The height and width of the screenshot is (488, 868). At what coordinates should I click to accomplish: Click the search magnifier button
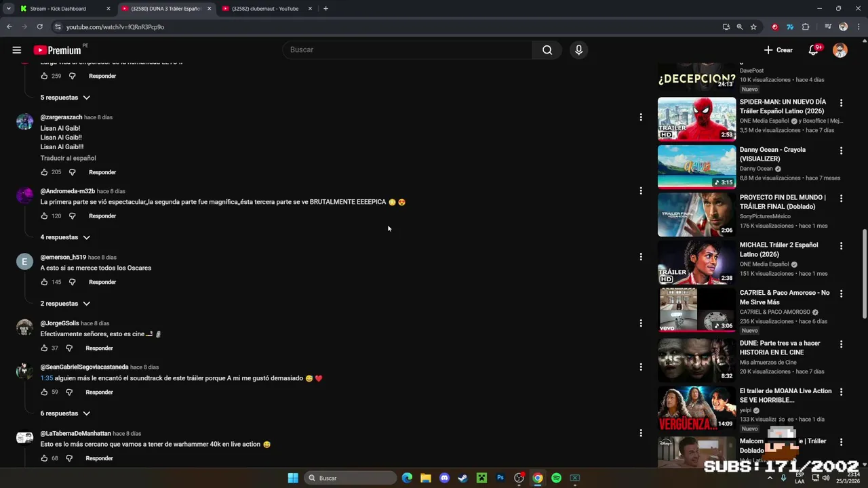pos(547,49)
